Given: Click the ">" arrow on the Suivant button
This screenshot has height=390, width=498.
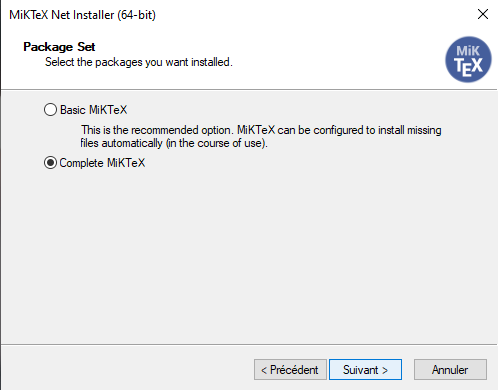Looking at the screenshot, I should [385, 370].
